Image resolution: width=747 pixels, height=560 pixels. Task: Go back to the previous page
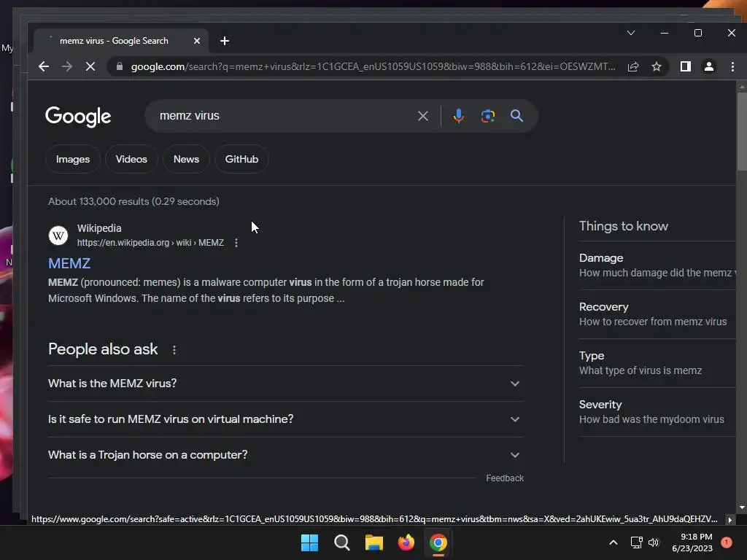[x=43, y=66]
